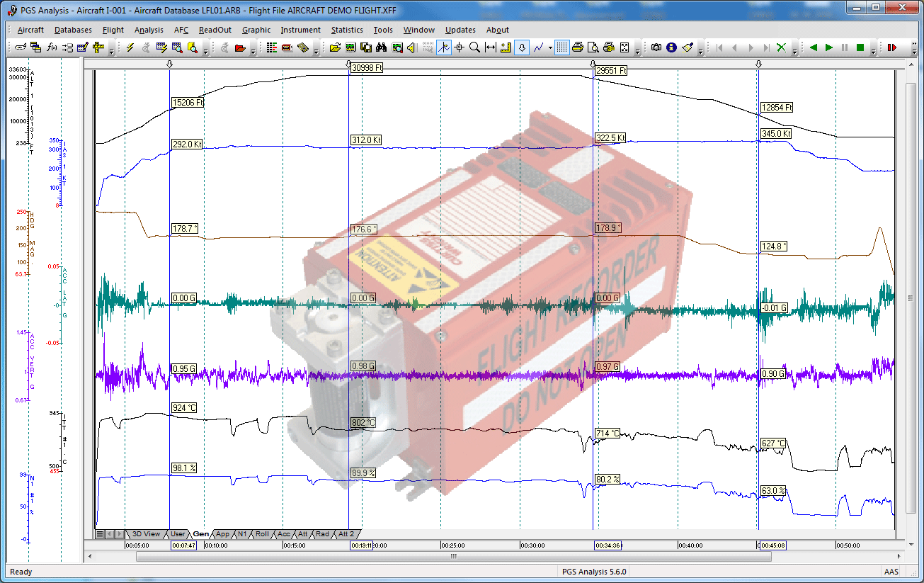Open the blue info icon

click(x=670, y=47)
